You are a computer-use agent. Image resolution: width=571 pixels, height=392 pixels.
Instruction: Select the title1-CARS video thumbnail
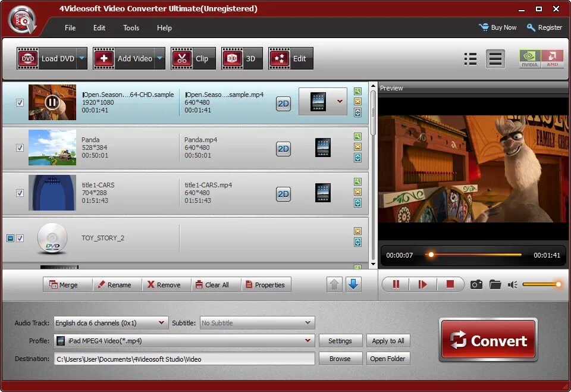(52, 193)
